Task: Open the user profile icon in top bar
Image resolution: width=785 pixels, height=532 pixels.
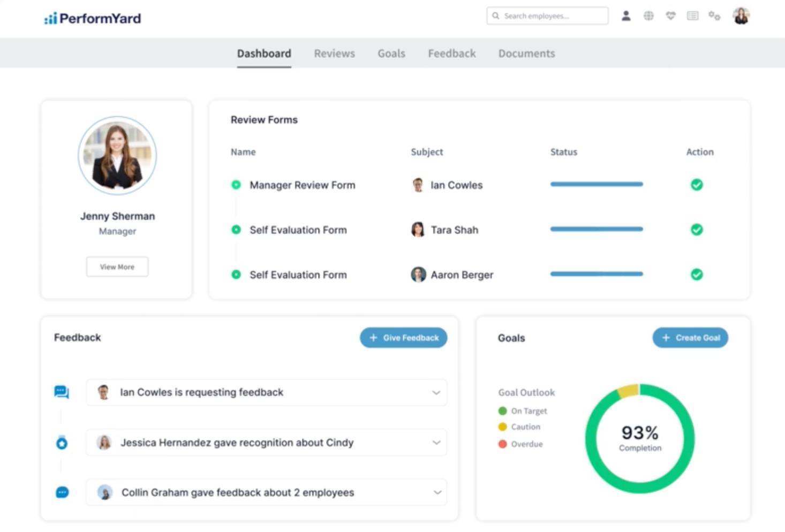Action: [x=625, y=16]
